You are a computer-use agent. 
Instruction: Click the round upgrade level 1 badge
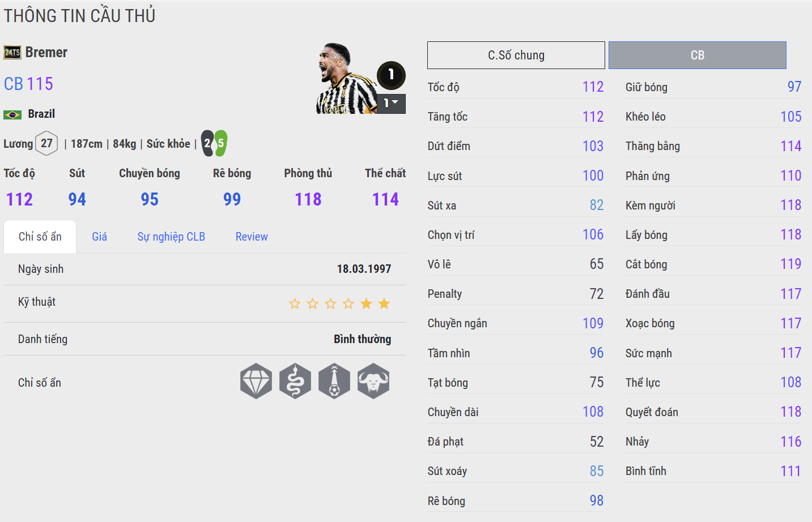[391, 75]
